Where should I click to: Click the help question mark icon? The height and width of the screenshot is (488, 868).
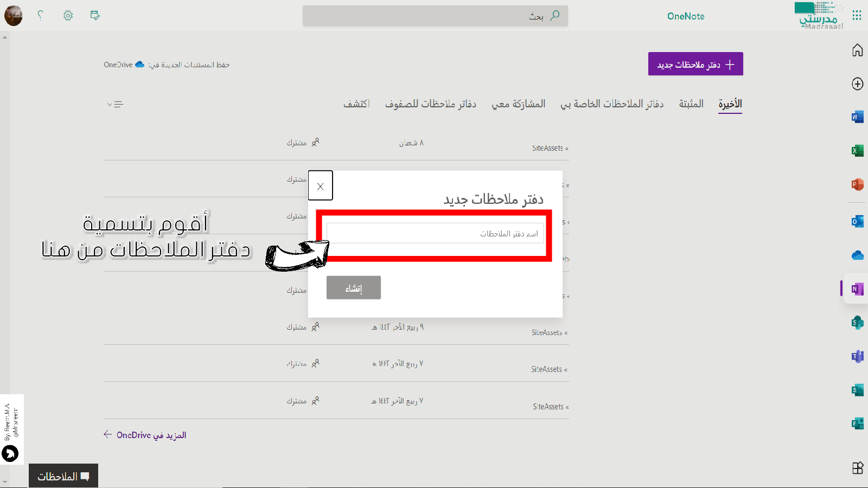[x=40, y=15]
